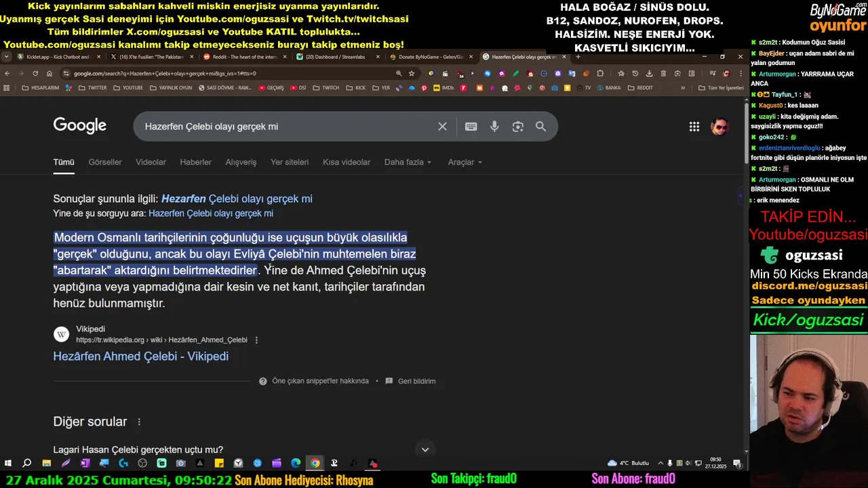Go back to previous page
Screen dimensions: 868x488
7,73
